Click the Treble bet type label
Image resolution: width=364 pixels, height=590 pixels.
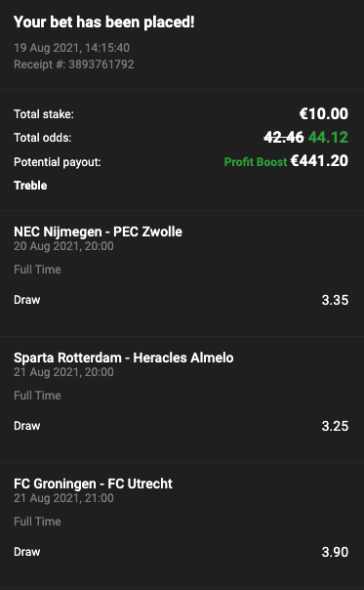30,186
